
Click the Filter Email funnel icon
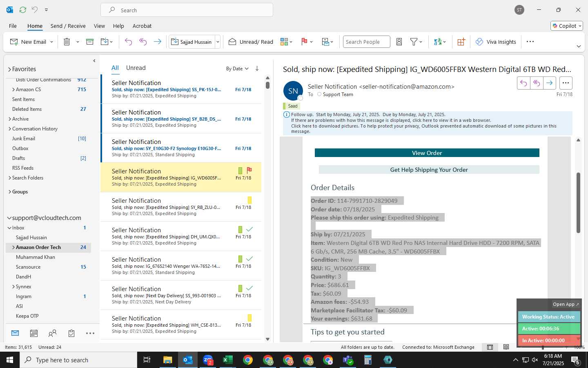(414, 42)
